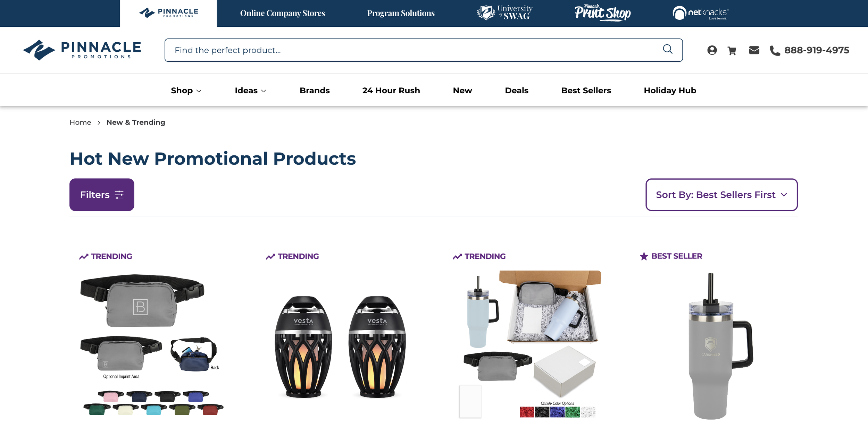
Task: Go to 24 Hour Rush menu item
Action: click(391, 91)
